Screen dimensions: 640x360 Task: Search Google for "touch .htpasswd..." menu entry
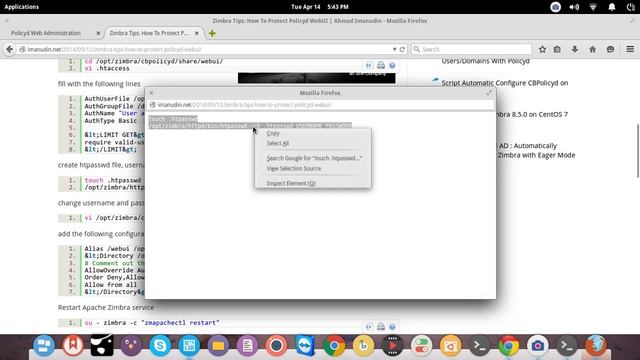coord(314,158)
